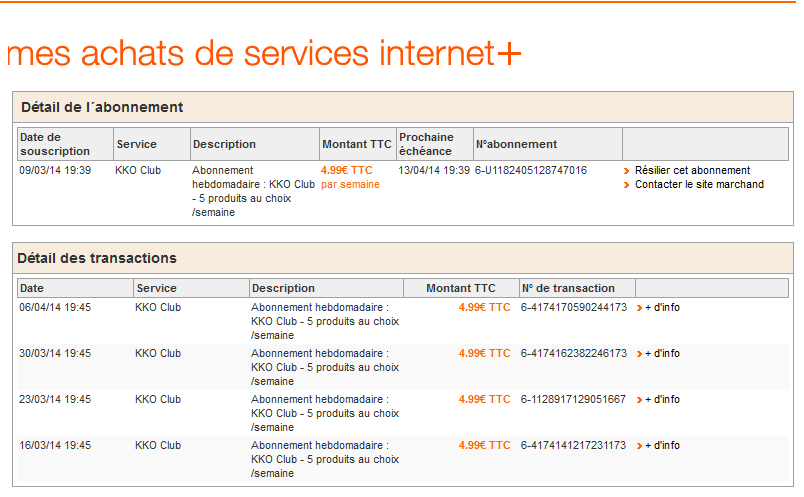This screenshot has width=804, height=497.
Task: Click the orange plus sign in page title
Action: (509, 53)
